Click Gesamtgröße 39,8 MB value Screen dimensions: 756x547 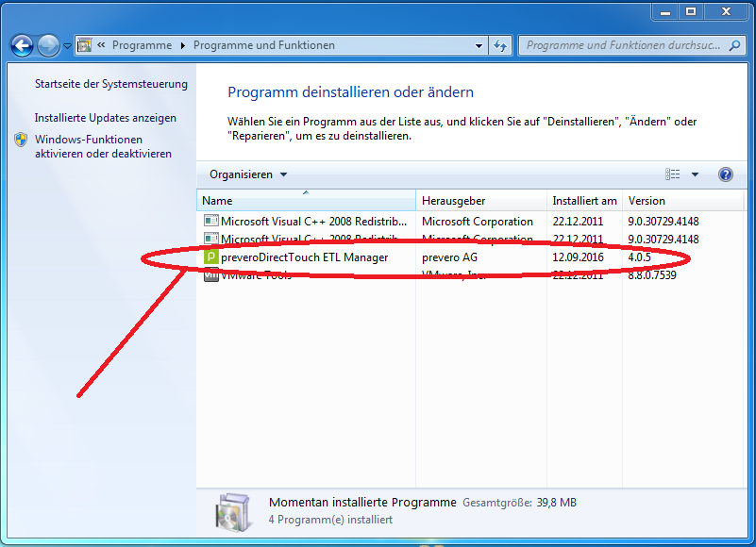click(557, 503)
